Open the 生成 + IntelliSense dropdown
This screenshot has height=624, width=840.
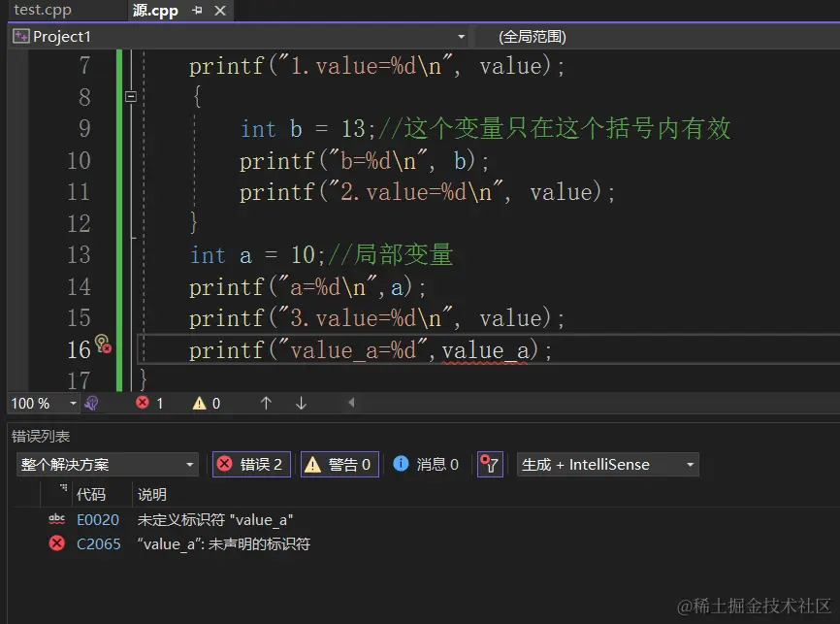click(x=607, y=464)
